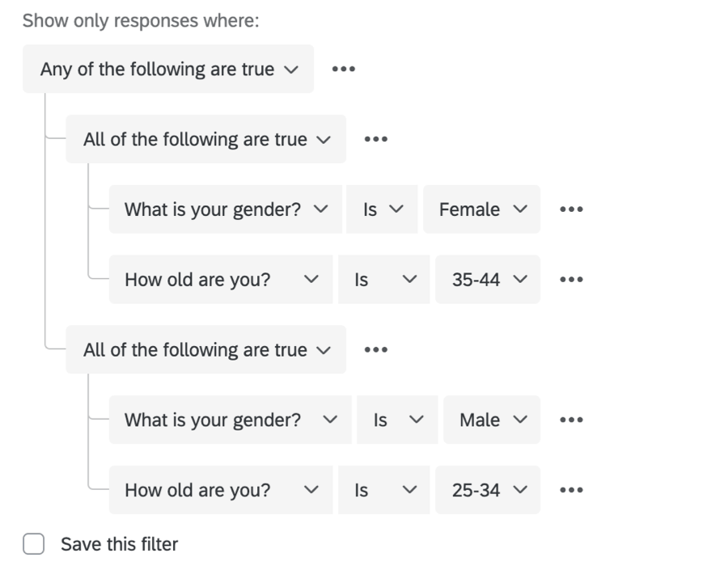Open the 'Is' operator dropdown beside Male
This screenshot has height=587, width=728.
397,420
